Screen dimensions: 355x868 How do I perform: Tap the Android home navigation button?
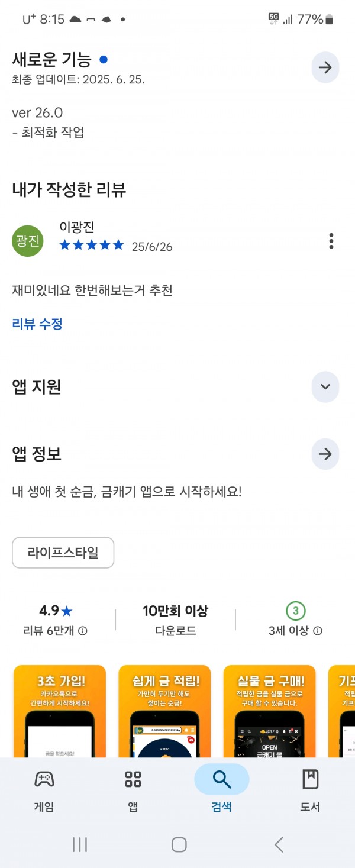click(179, 844)
